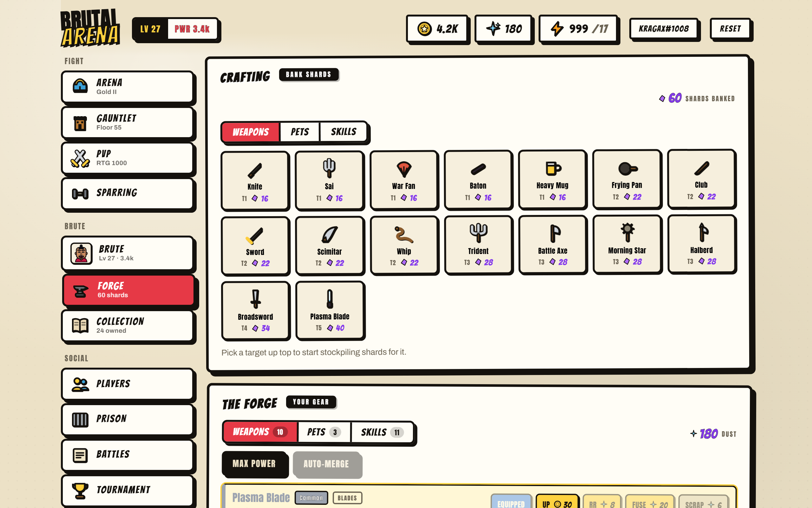Open the Players social section
812x508 pixels.
click(x=128, y=384)
